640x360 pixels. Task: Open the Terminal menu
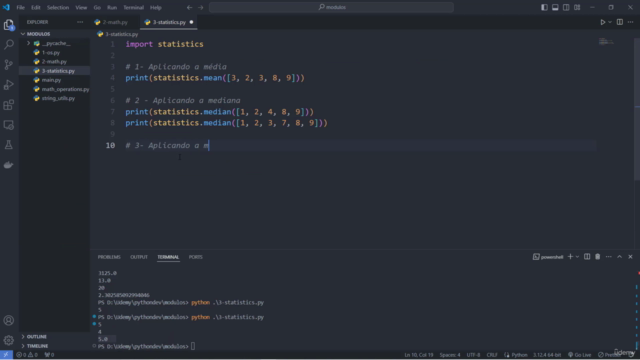[x=133, y=7]
